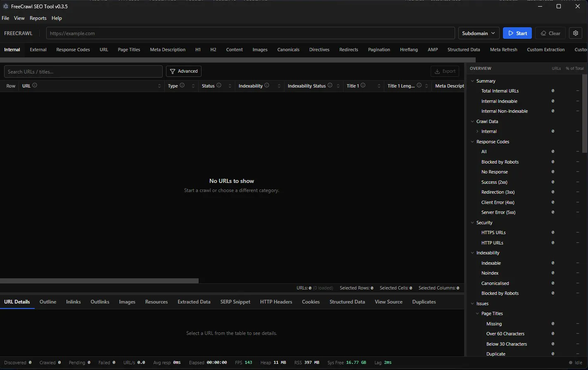Open Advanced filter options

[x=184, y=71]
